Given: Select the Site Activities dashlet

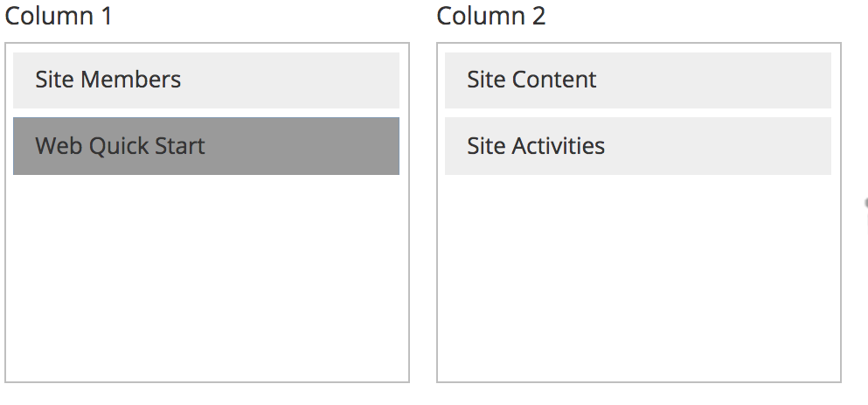Looking at the screenshot, I should [638, 146].
